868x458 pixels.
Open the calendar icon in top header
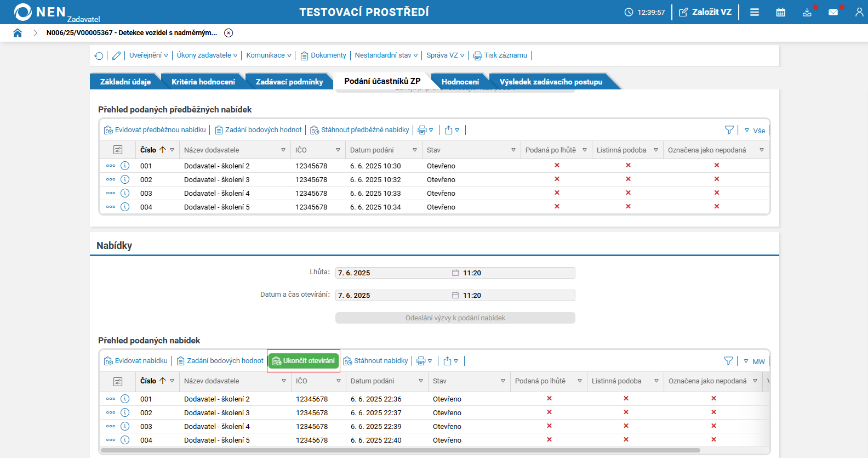tap(780, 12)
